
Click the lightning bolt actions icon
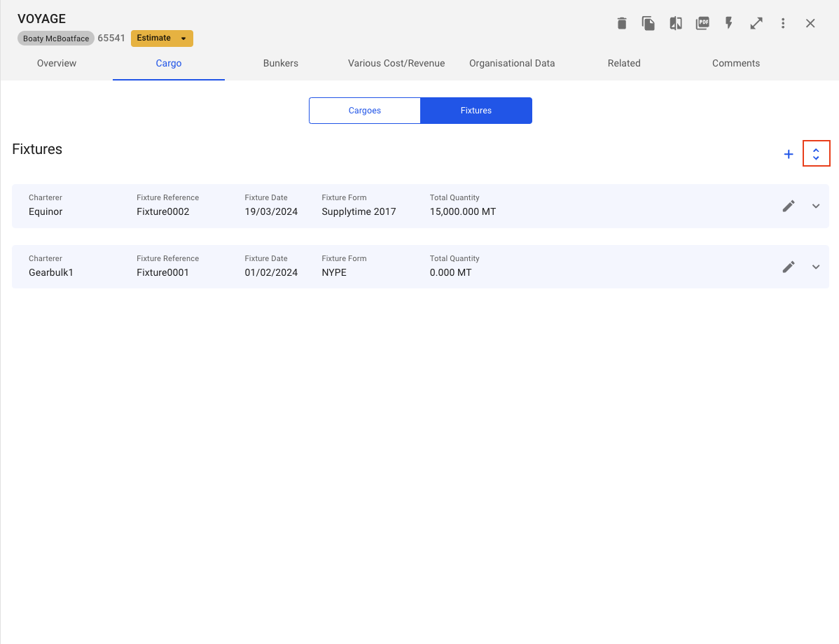729,24
